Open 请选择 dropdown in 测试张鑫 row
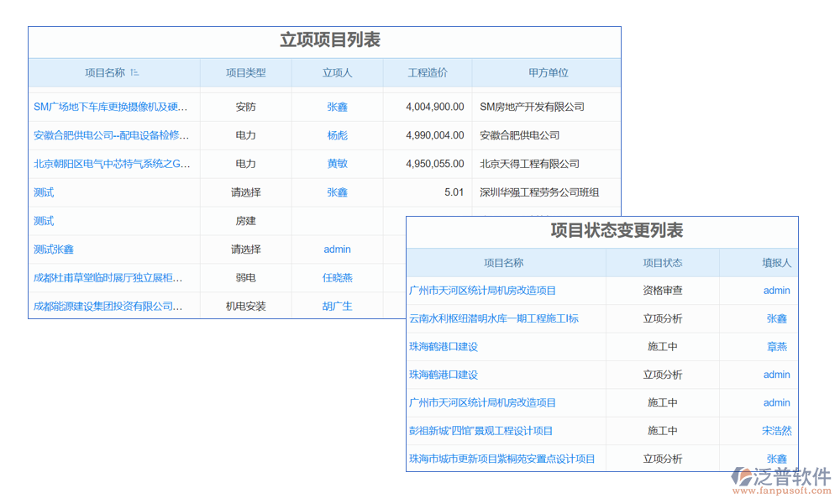The image size is (840, 504). [x=245, y=249]
